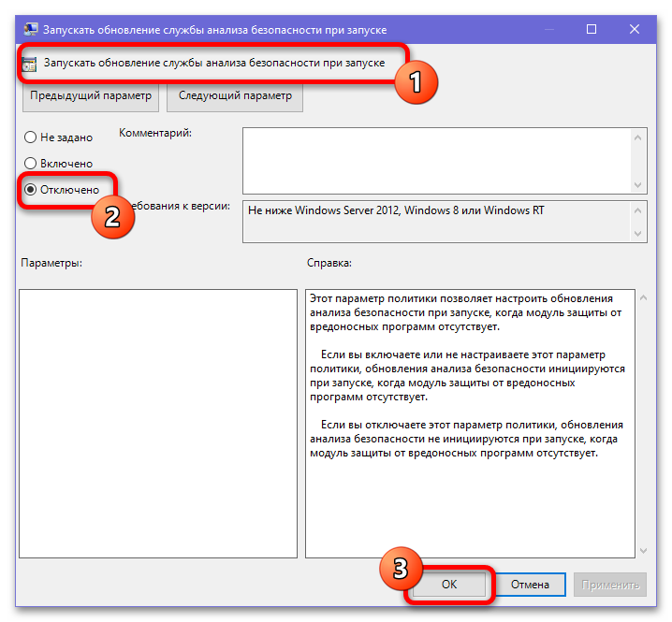This screenshot has width=672, height=622.
Task: Minimize the policy dialog window
Action: [549, 29]
